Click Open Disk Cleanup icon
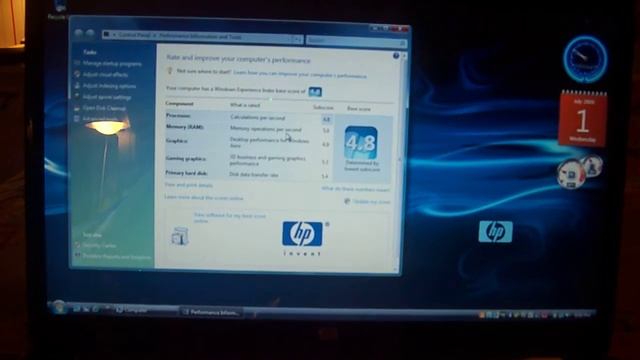 tap(77, 108)
